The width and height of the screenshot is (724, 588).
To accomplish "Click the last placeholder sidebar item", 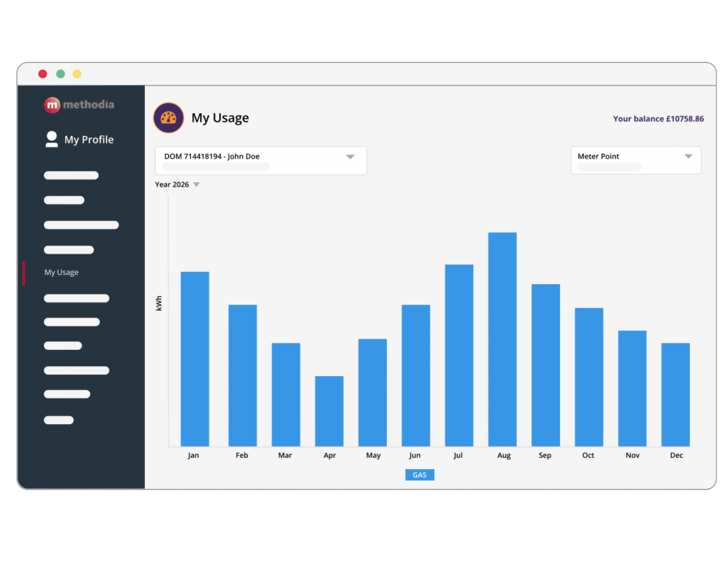I will [x=59, y=420].
